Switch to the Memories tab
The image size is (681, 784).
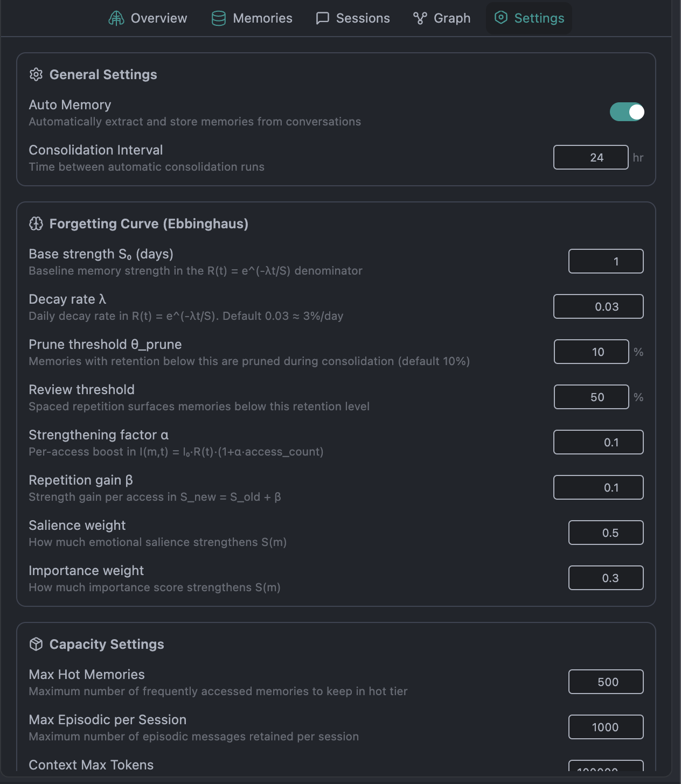tap(252, 18)
